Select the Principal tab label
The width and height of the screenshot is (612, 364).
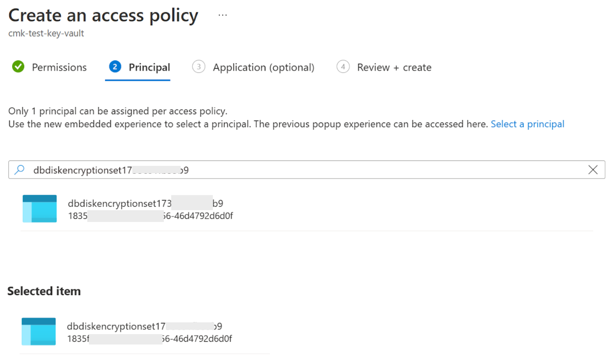(x=149, y=67)
